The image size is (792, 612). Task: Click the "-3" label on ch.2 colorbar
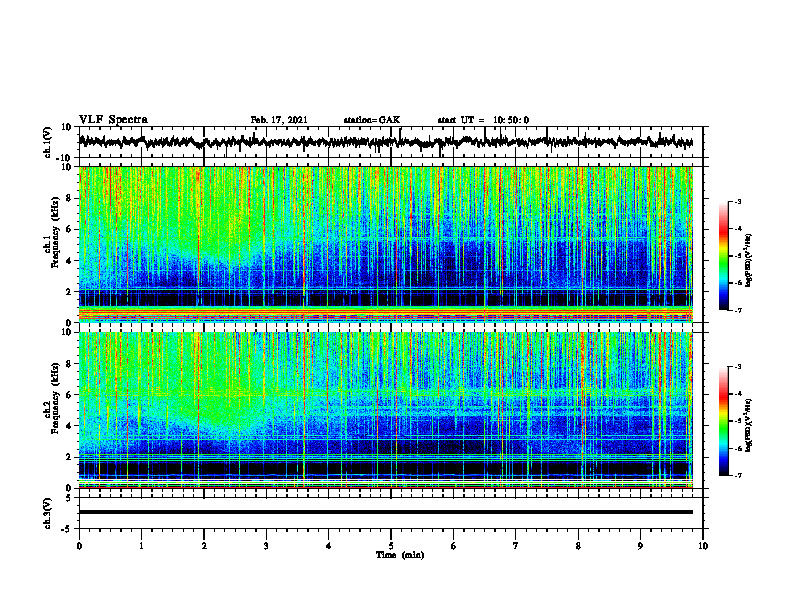pos(738,367)
